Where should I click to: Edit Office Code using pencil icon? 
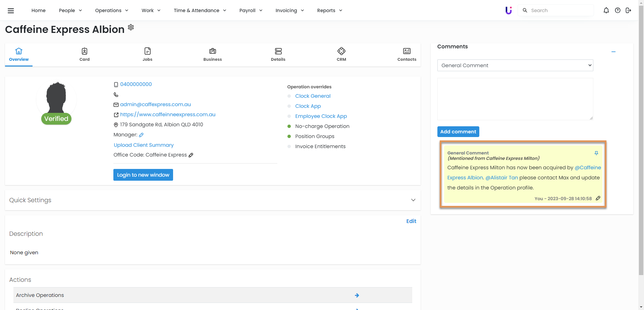point(191,155)
